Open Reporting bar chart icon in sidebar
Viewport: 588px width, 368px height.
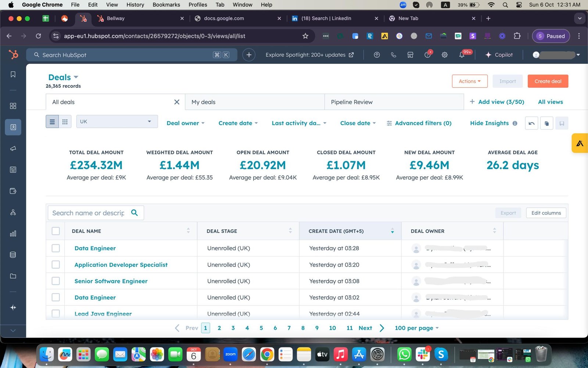[13, 233]
